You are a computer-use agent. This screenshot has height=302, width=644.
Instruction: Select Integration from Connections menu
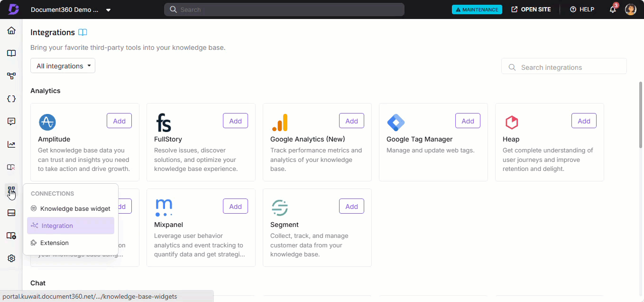tap(57, 226)
